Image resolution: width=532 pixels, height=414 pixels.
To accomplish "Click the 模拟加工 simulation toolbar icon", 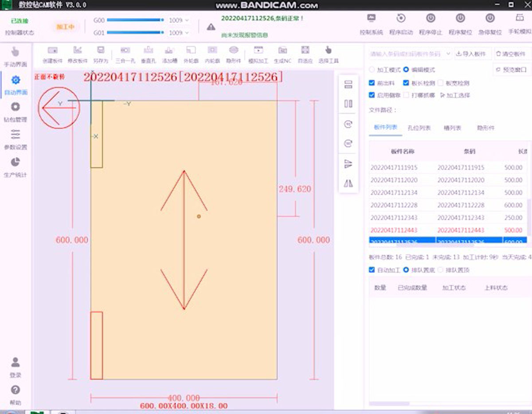I will [x=258, y=50].
